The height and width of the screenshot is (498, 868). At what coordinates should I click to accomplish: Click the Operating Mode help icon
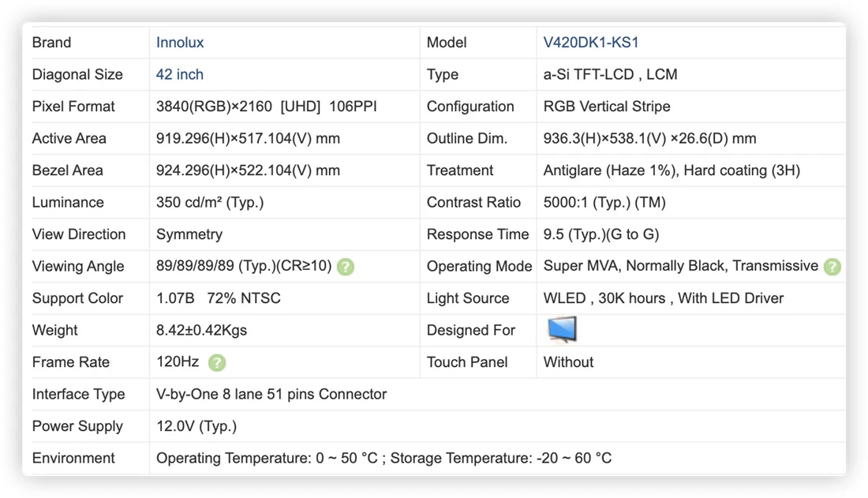[832, 267]
